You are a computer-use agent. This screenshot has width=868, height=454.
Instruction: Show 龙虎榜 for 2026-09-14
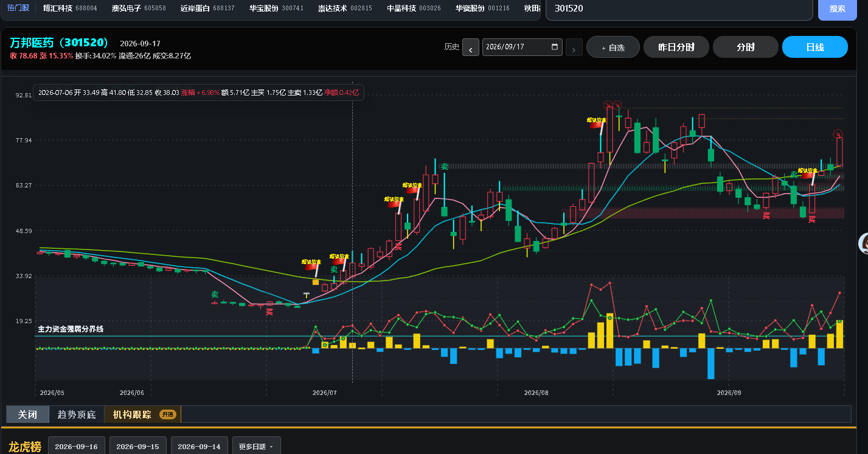[x=200, y=446]
